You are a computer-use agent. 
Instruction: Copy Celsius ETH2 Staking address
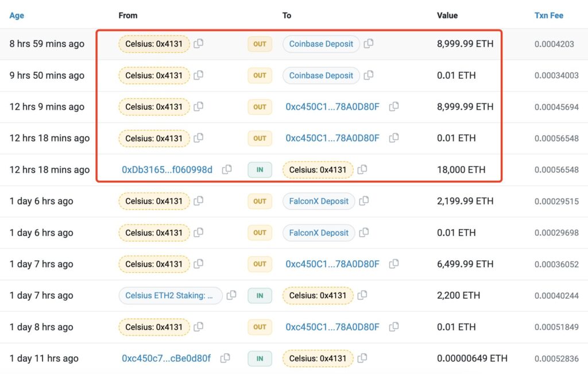coord(231,295)
